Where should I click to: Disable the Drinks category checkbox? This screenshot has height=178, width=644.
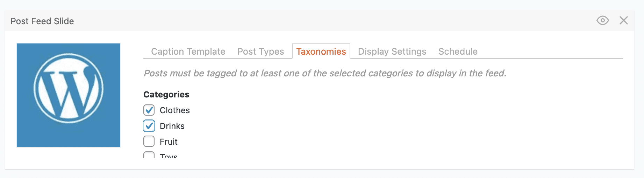pyautogui.click(x=149, y=126)
